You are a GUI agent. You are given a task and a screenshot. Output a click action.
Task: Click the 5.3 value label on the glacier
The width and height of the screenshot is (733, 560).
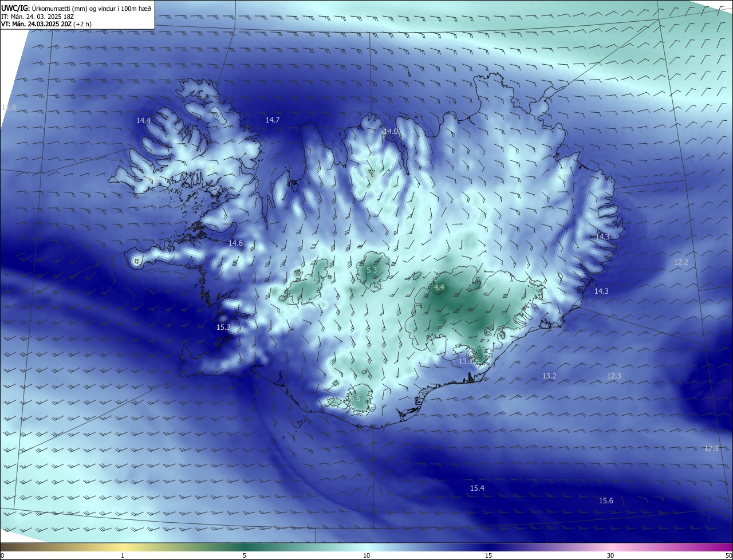[x=372, y=270]
